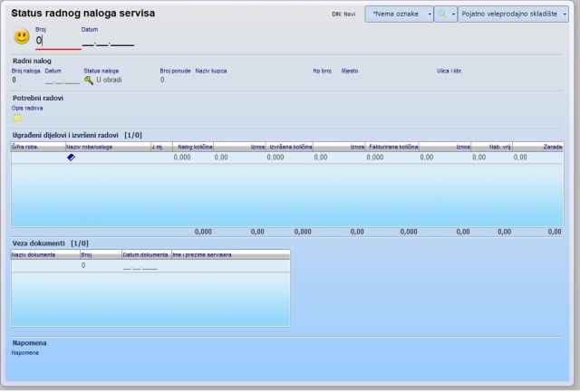The image size is (580, 392).
Task: Open the yellow note icon under Opis radova
Action: click(x=17, y=118)
